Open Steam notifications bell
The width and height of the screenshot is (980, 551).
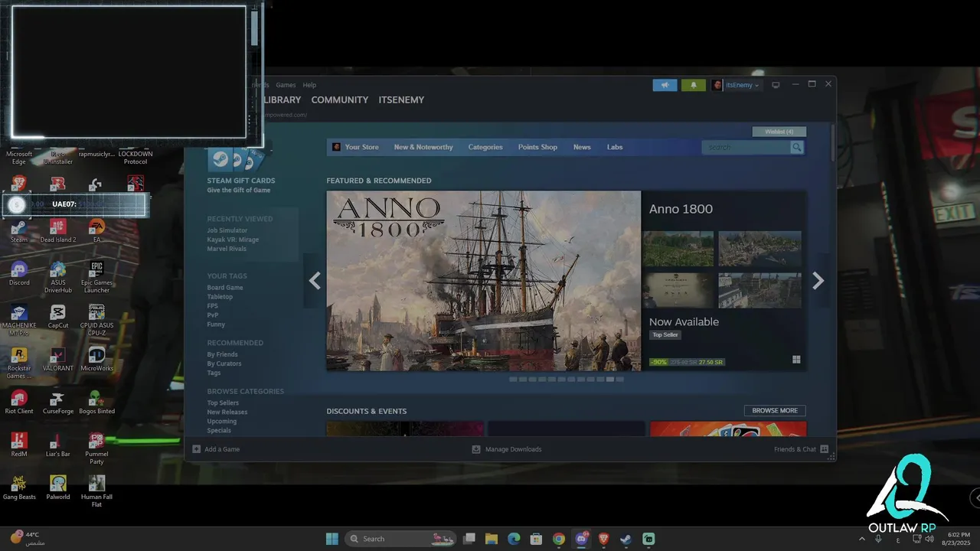pyautogui.click(x=694, y=85)
